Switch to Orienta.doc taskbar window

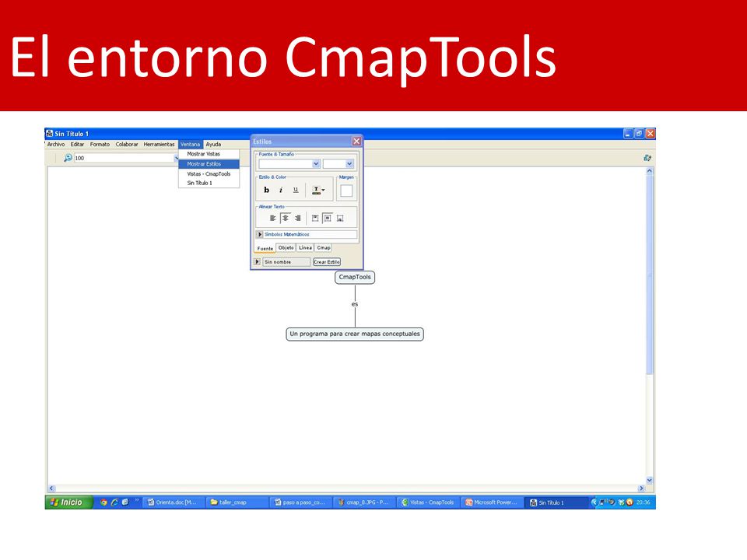click(x=174, y=502)
